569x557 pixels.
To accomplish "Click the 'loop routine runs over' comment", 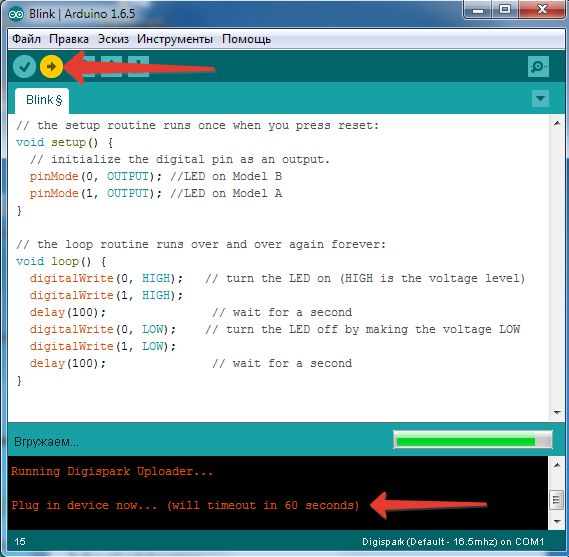I will coord(201,245).
